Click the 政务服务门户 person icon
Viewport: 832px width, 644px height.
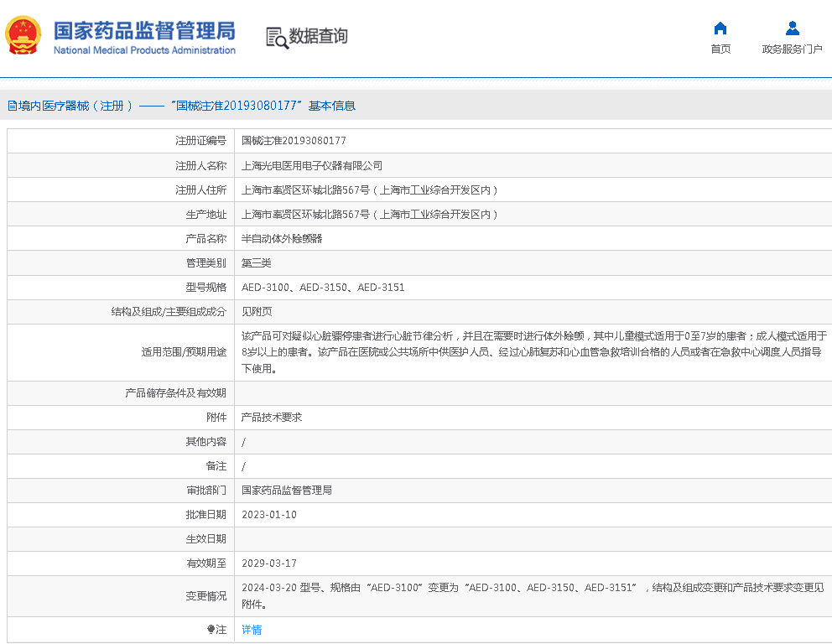pyautogui.click(x=792, y=28)
